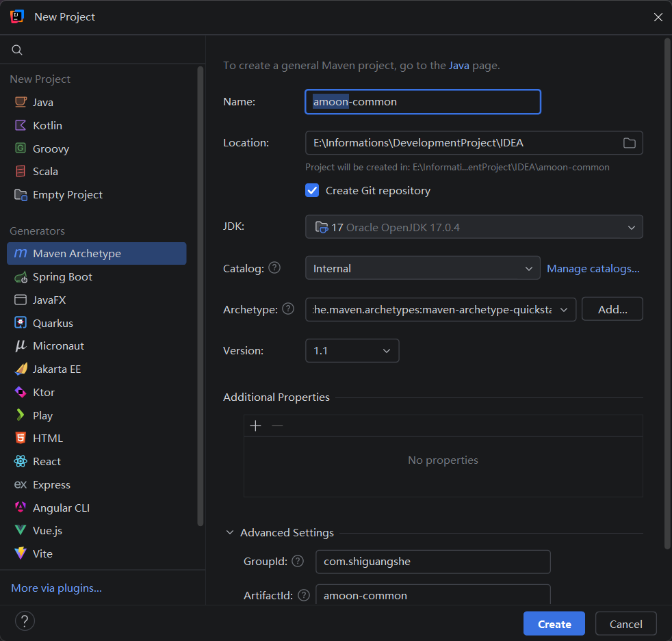Click the HTML5 shield icon
672x641 pixels.
point(21,438)
